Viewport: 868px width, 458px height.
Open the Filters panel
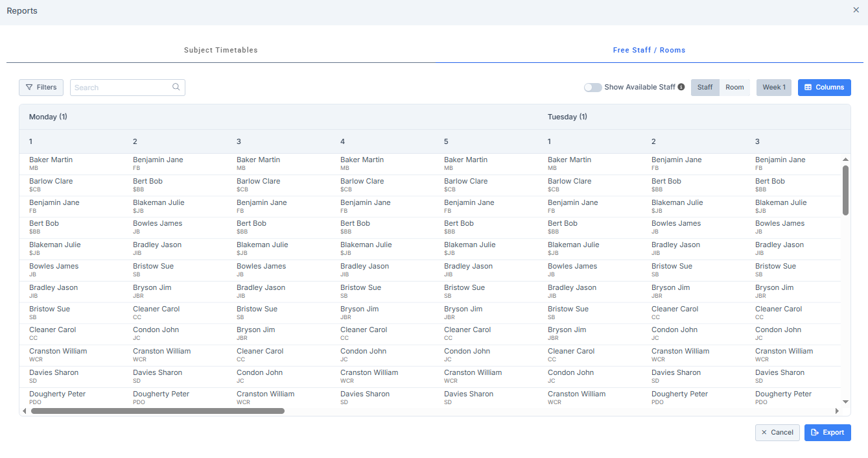click(41, 87)
